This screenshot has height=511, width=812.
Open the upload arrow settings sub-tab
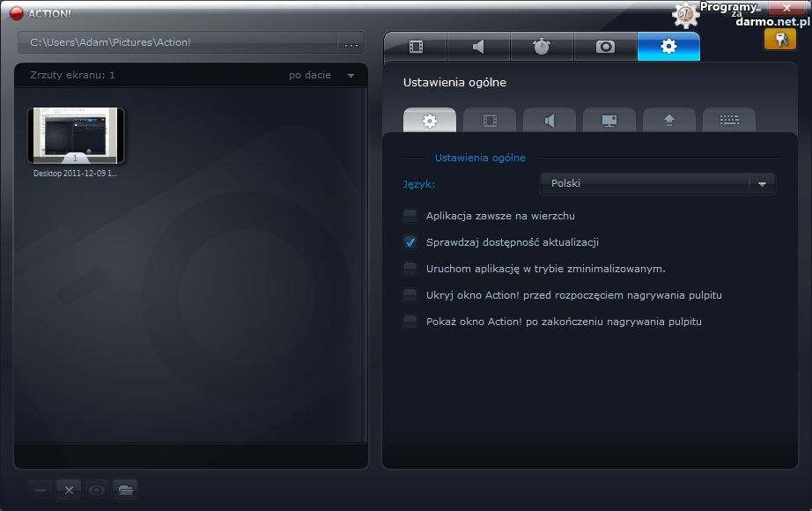(x=668, y=121)
